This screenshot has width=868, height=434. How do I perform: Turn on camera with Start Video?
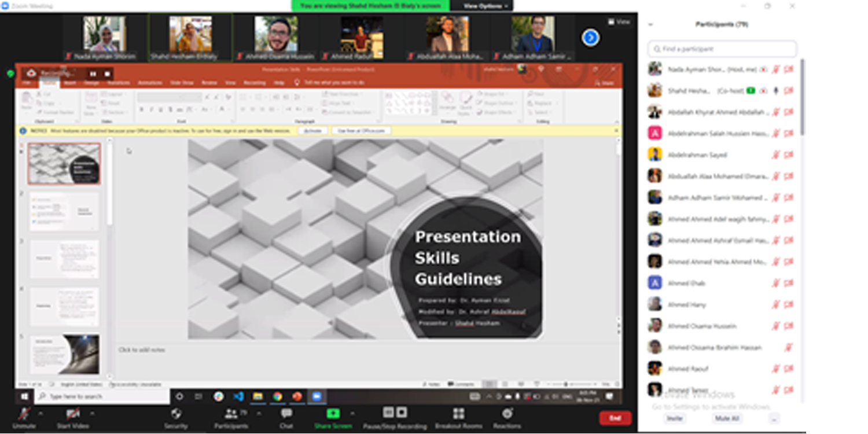73,414
